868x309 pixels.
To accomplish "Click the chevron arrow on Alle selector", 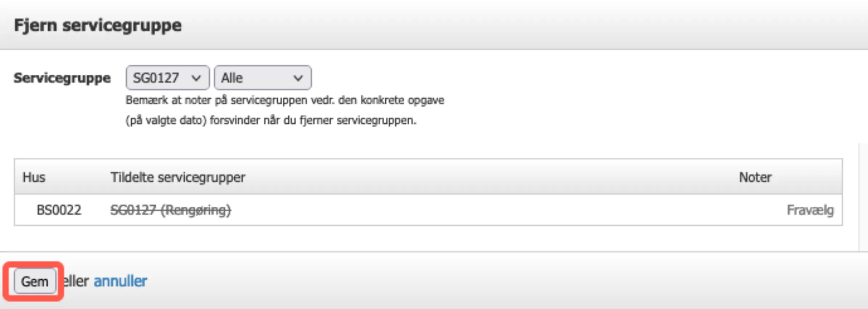I will pos(298,78).
